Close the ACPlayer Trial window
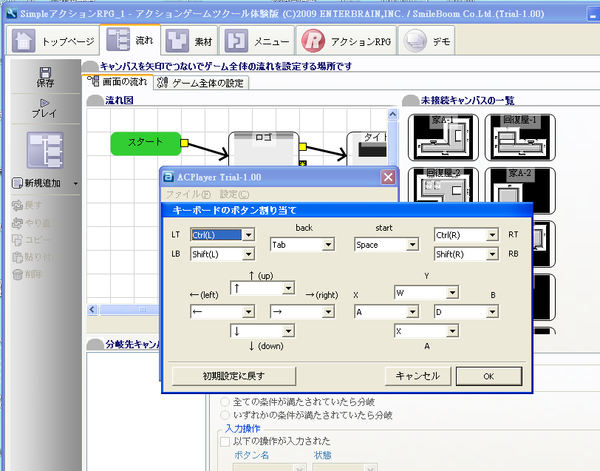 pyautogui.click(x=388, y=177)
